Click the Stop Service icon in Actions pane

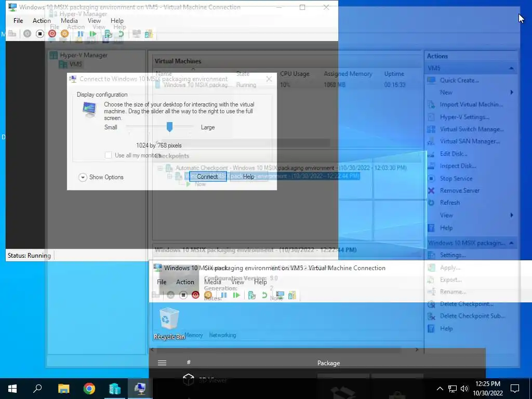tap(431, 178)
